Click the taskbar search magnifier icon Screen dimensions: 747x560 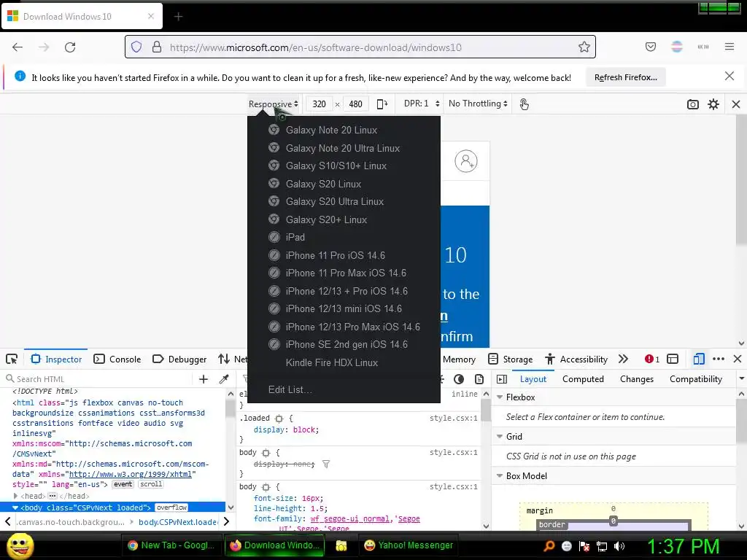[x=549, y=546]
